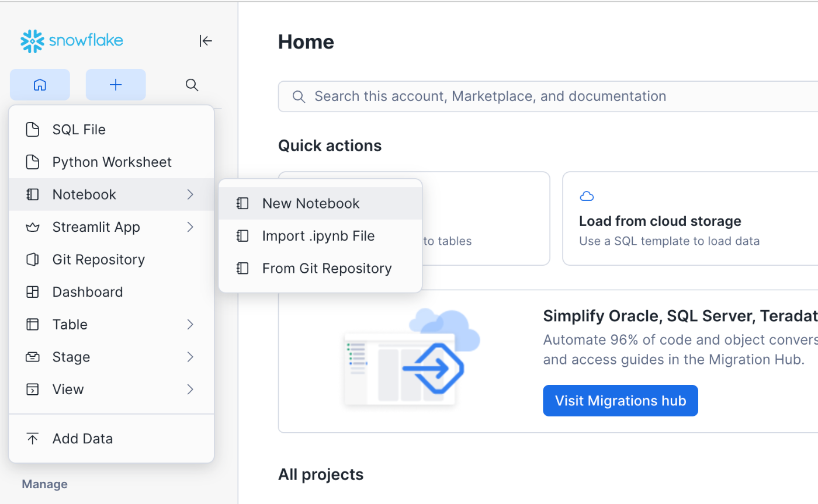818x504 pixels.
Task: Click the cloud icon on cloud storage card
Action: coord(587,196)
